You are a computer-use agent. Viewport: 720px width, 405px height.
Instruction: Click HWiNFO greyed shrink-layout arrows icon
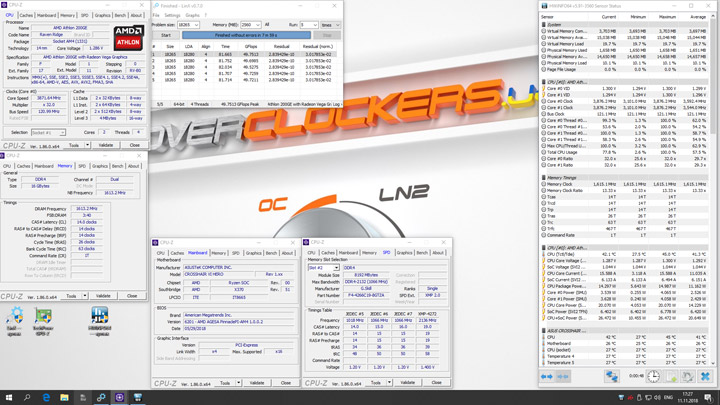pos(563,377)
